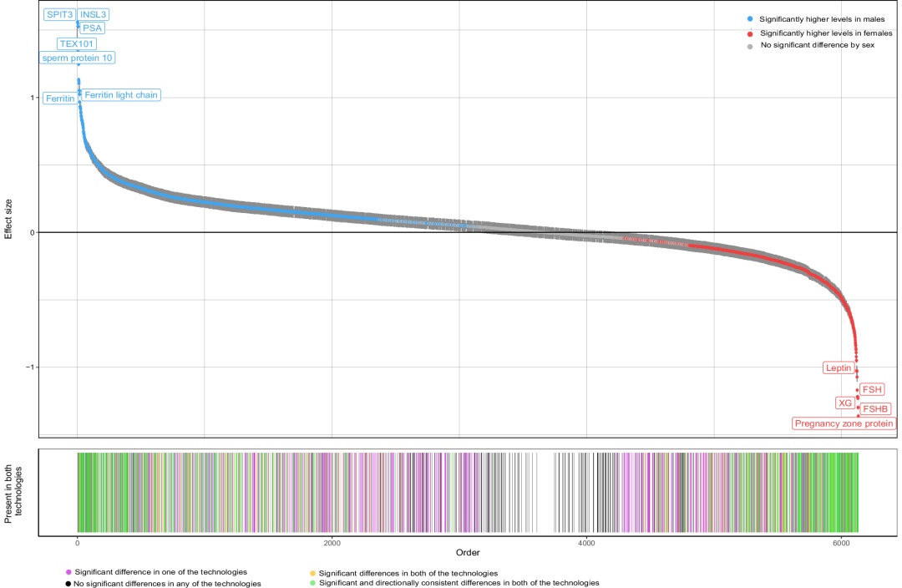Click the y-axis tick label 1
Screen dimensions: 902x588
click(33, 98)
